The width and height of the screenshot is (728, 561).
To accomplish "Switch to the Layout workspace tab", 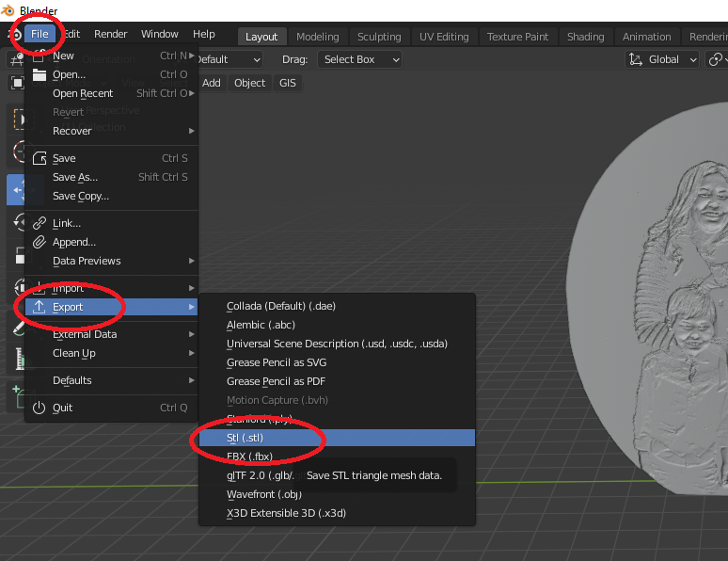I will coord(261,37).
